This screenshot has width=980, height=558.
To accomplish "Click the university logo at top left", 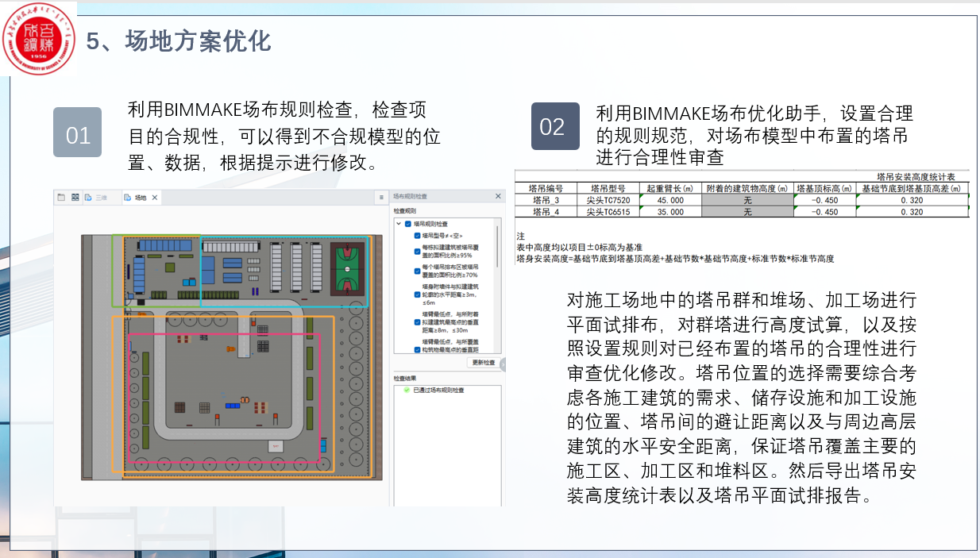I will pos(38,37).
